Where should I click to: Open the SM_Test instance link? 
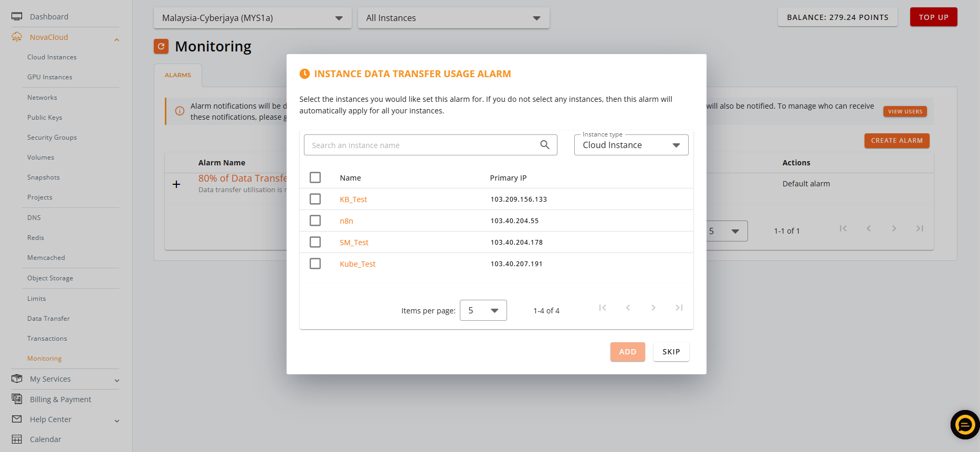click(354, 243)
